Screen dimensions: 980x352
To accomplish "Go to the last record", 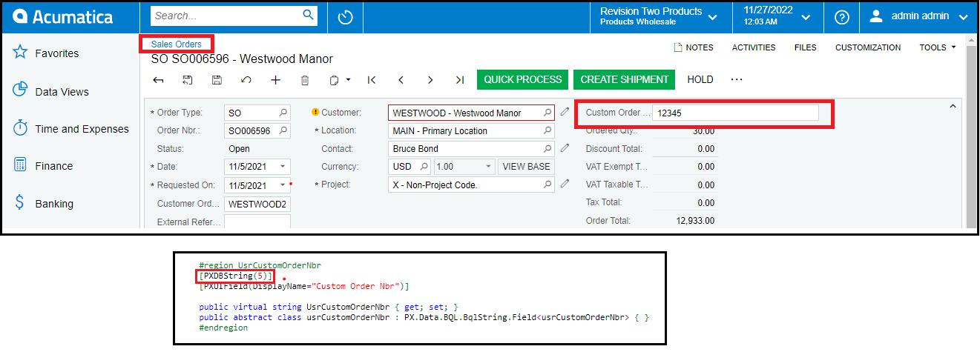I will tap(460, 80).
